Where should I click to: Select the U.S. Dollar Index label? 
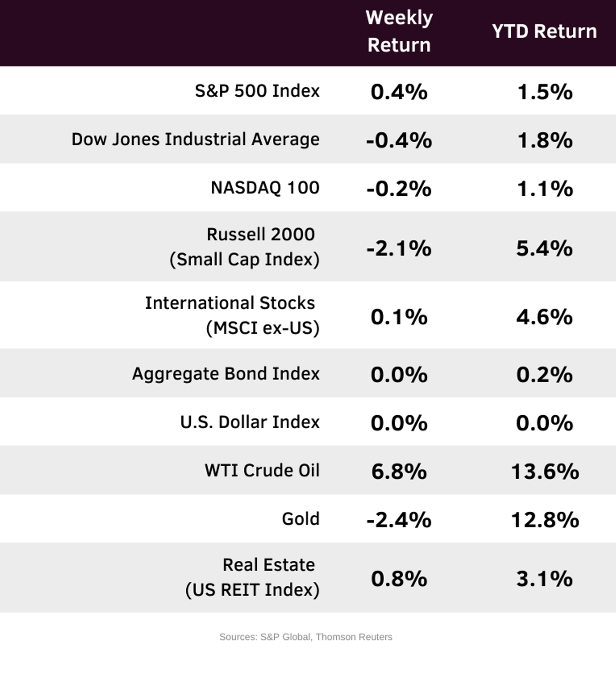[249, 422]
